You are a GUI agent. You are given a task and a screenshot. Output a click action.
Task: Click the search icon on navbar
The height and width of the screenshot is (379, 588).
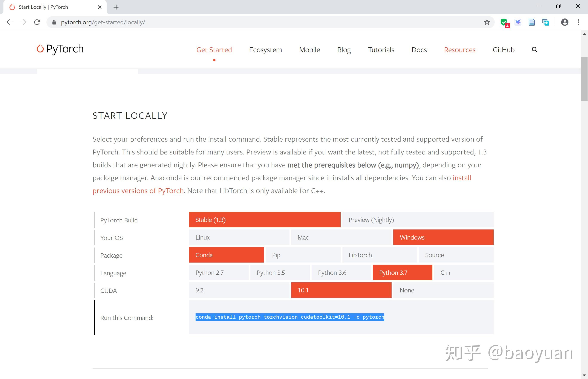coord(534,49)
